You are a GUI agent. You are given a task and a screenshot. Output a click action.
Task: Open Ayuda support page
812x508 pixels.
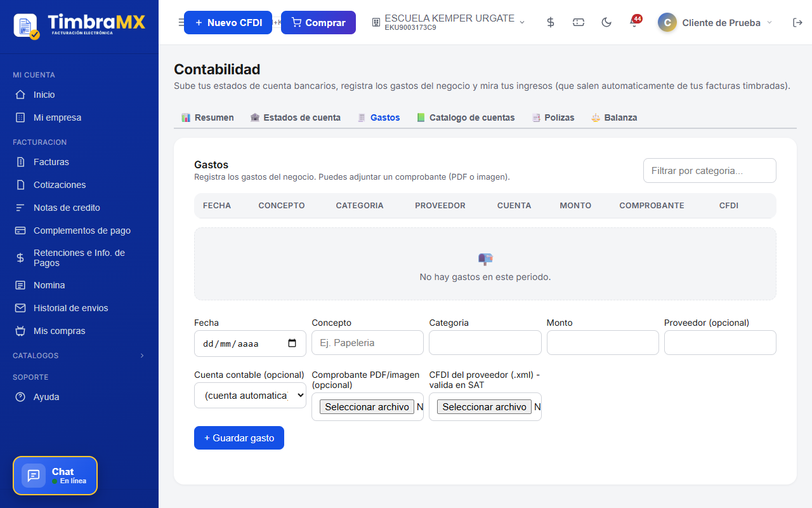[79, 397]
